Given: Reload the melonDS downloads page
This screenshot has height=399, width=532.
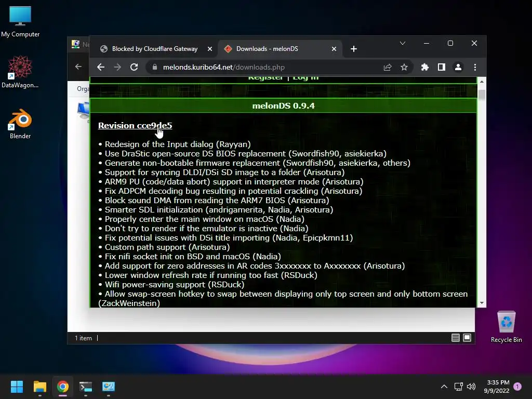Looking at the screenshot, I should coord(134,67).
